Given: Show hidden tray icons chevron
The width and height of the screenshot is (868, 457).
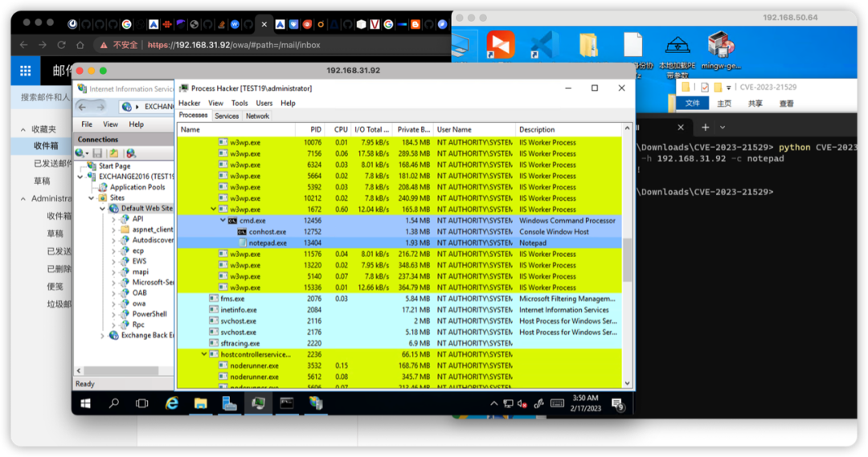Looking at the screenshot, I should [493, 404].
